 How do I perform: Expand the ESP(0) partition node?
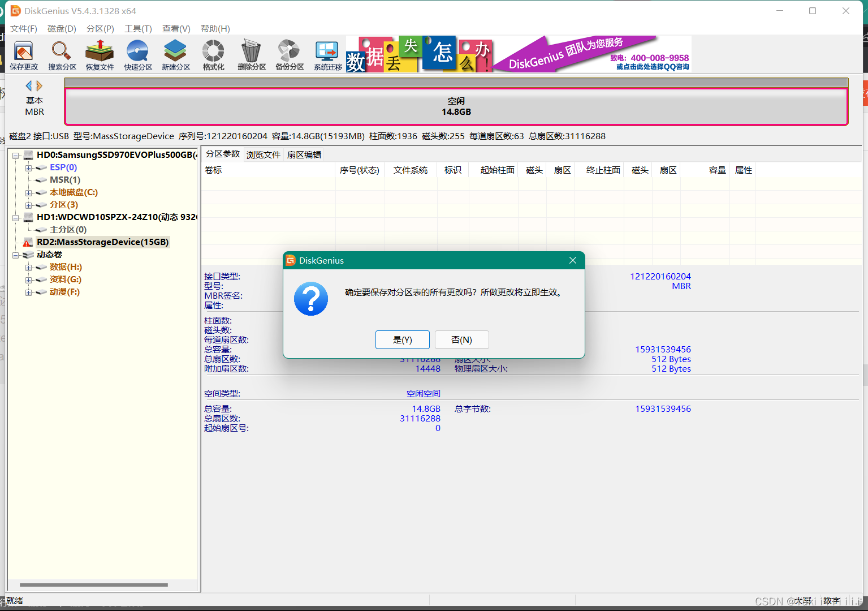point(28,168)
